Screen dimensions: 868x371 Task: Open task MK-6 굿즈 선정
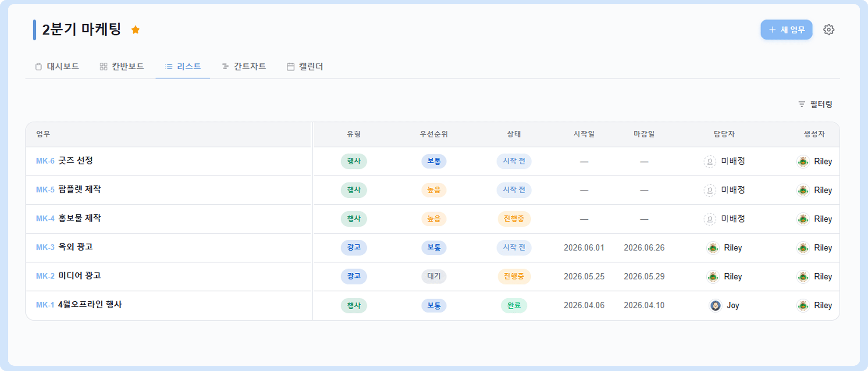click(64, 161)
